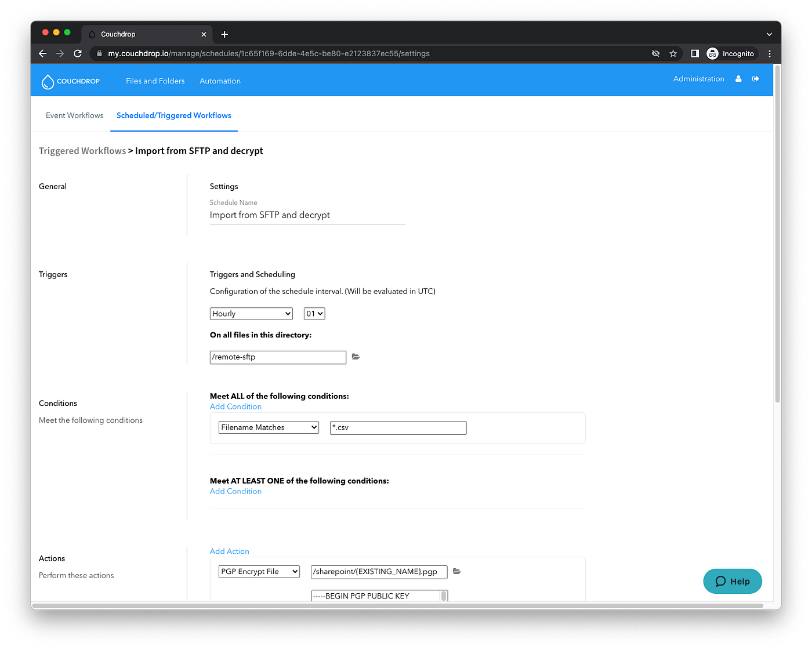Open the folder browser beside /remote-sftp field

click(356, 357)
